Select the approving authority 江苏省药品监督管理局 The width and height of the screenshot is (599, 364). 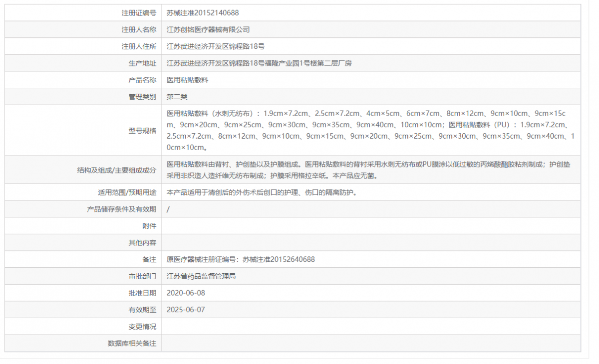[x=201, y=276]
